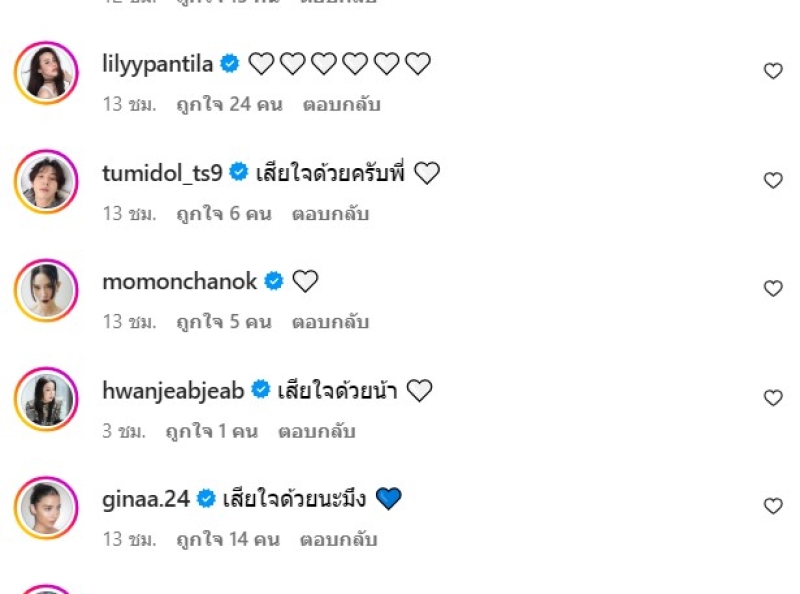The width and height of the screenshot is (800, 594).
Task: Open lilyypantila's profile picture
Action: tap(46, 73)
